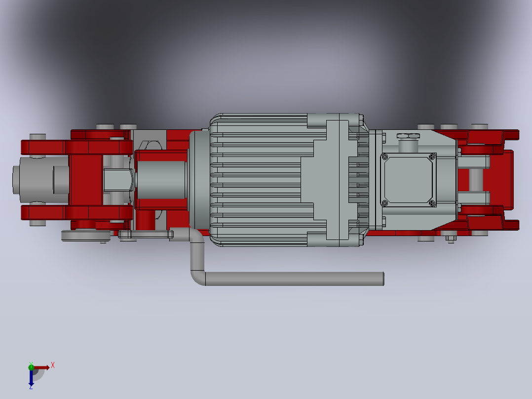The width and height of the screenshot is (532, 399).
Task: Select the long gray L-shaped pipe below the motor
Action: tap(287, 279)
